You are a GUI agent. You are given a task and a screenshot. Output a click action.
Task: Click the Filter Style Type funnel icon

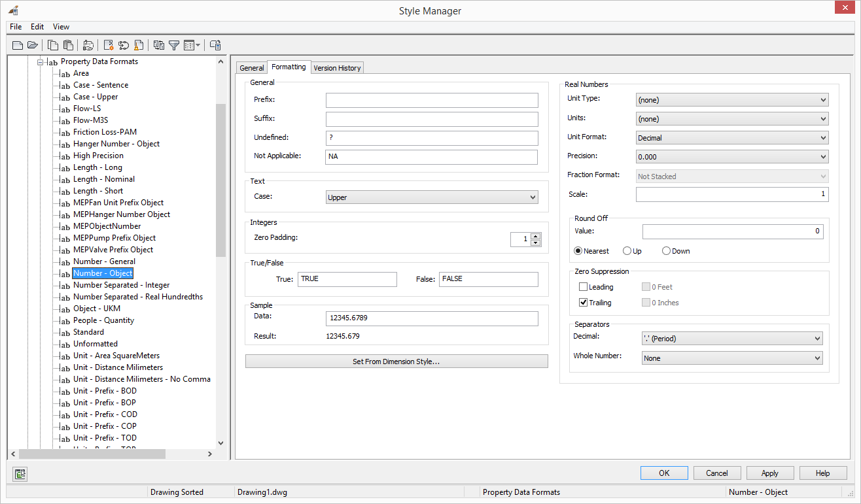[174, 45]
